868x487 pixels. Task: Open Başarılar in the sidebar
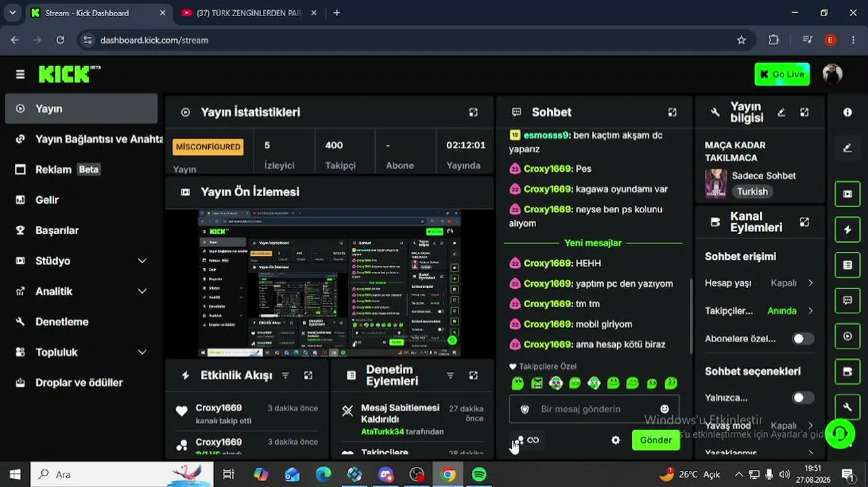point(82,231)
